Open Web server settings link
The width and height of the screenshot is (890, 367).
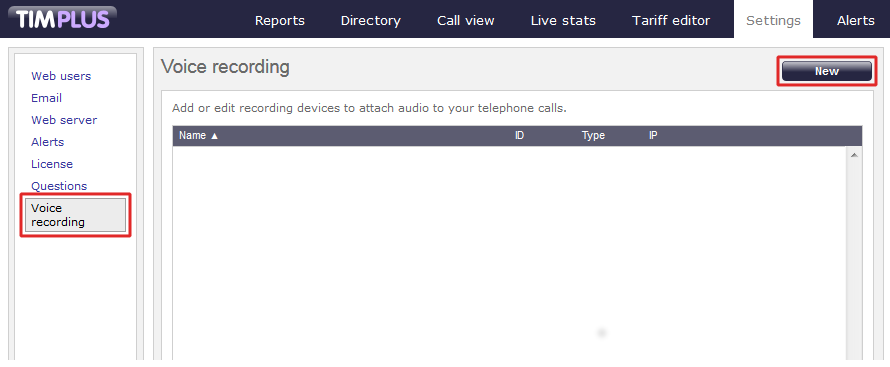pyautogui.click(x=64, y=120)
